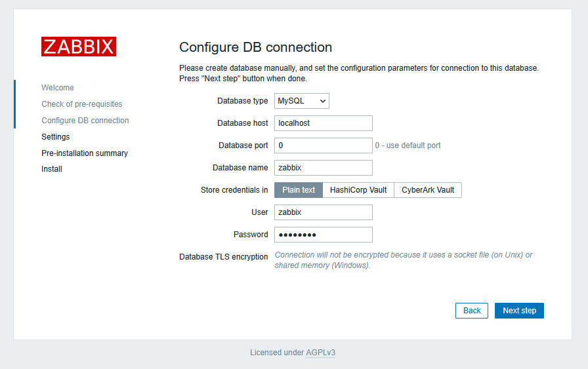The height and width of the screenshot is (369, 588).
Task: Select Configure DB connection sidebar step
Action: (x=85, y=120)
